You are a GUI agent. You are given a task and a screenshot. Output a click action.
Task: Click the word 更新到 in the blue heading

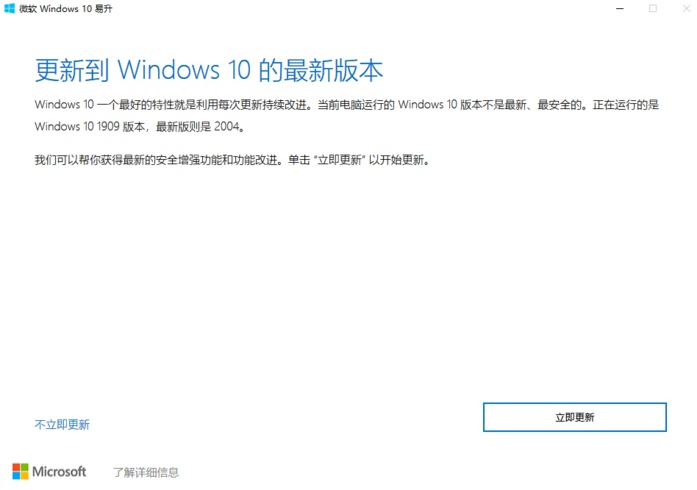point(72,71)
